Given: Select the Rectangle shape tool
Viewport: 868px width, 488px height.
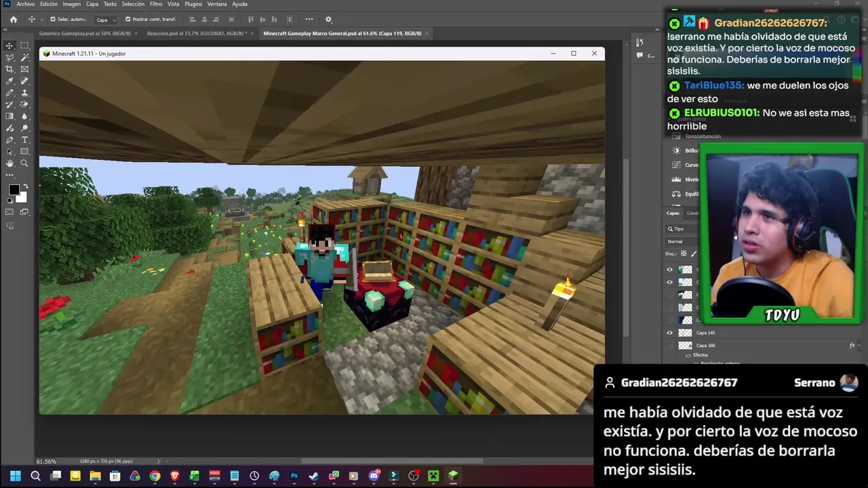Looking at the screenshot, I should tap(24, 151).
